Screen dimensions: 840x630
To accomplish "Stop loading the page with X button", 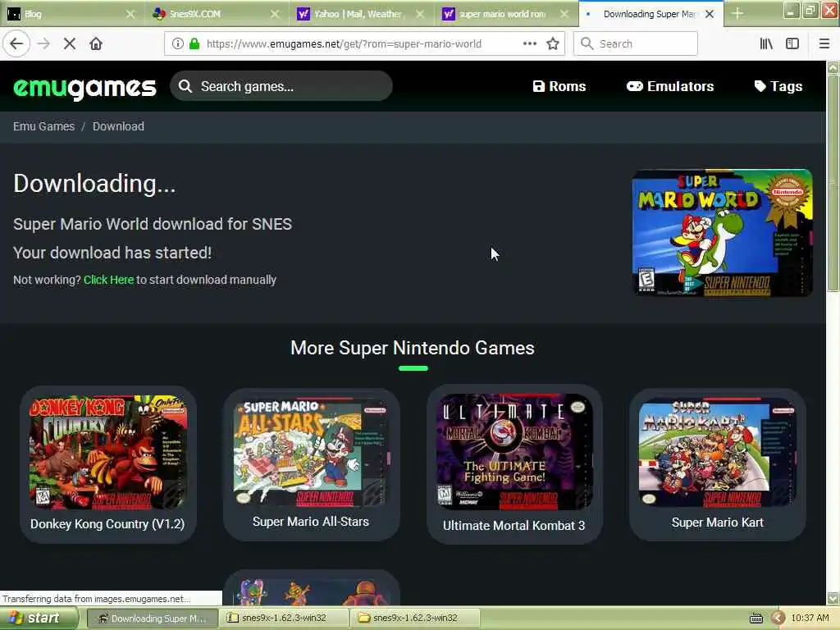I will pyautogui.click(x=70, y=43).
